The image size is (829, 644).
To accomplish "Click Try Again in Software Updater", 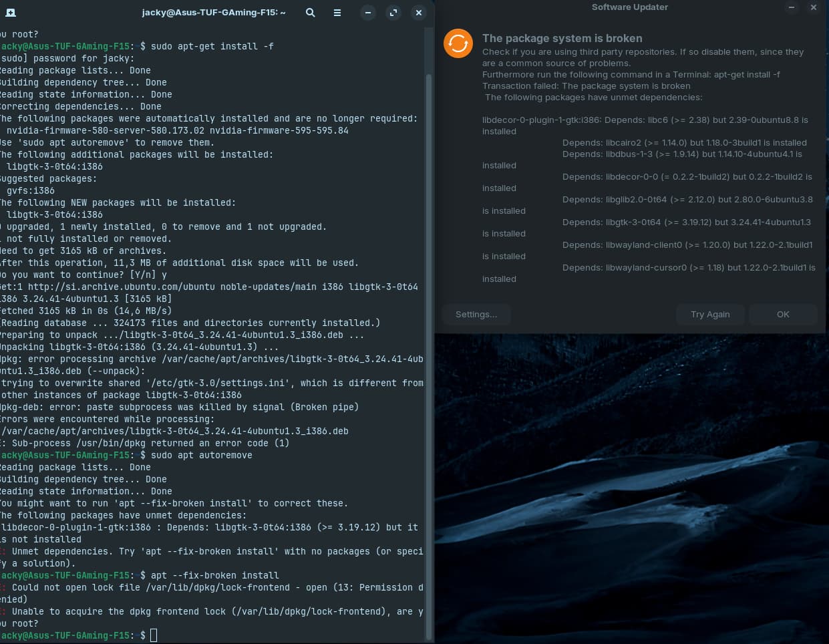I will [x=710, y=315].
